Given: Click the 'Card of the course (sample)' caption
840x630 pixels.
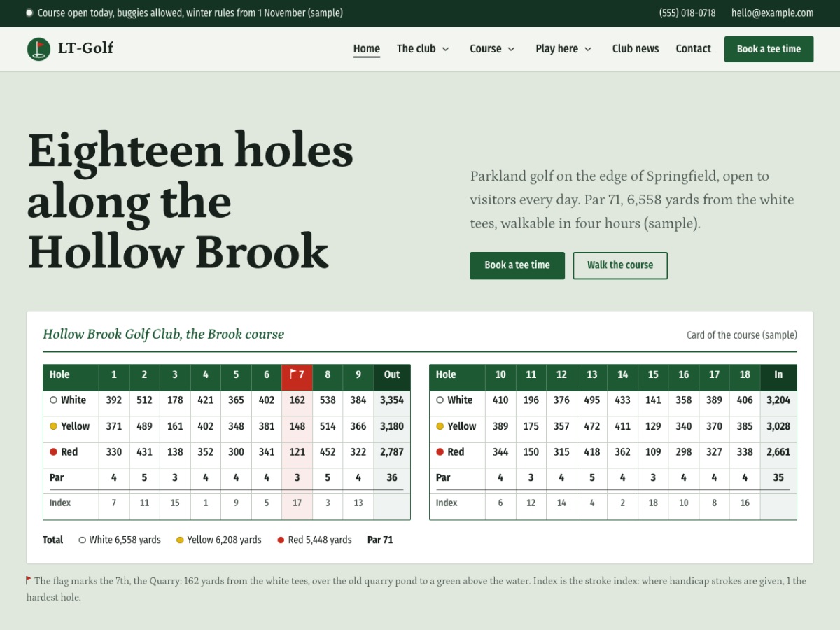Looking at the screenshot, I should pos(742,335).
